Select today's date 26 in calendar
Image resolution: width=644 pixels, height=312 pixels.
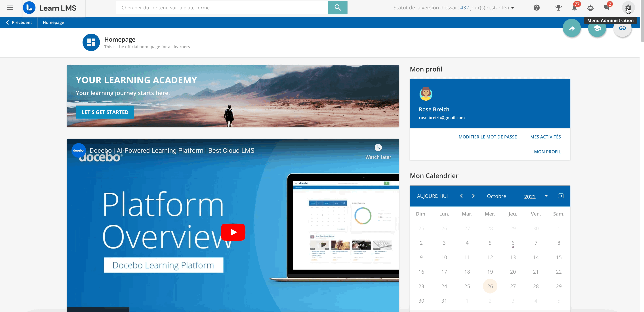tap(490, 286)
